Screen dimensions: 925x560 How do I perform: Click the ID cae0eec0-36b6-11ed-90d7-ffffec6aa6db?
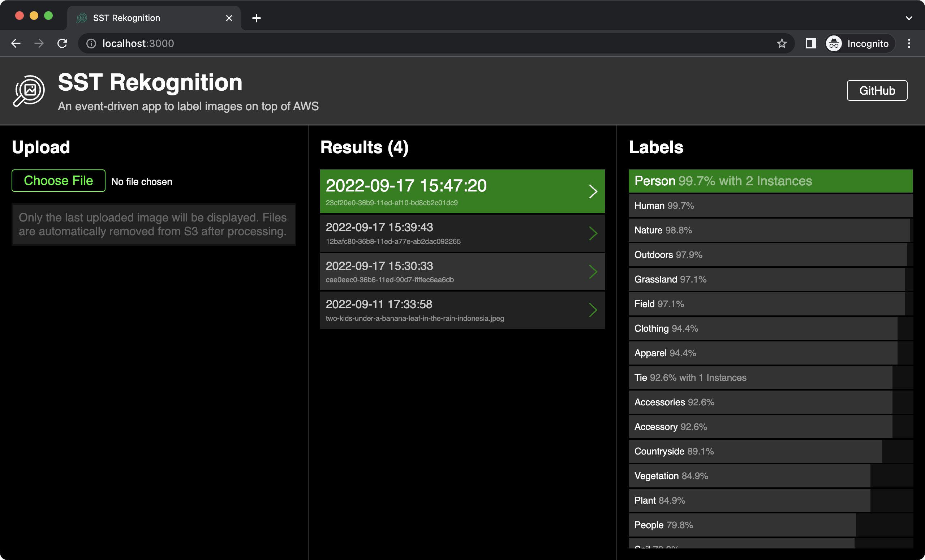click(x=390, y=280)
